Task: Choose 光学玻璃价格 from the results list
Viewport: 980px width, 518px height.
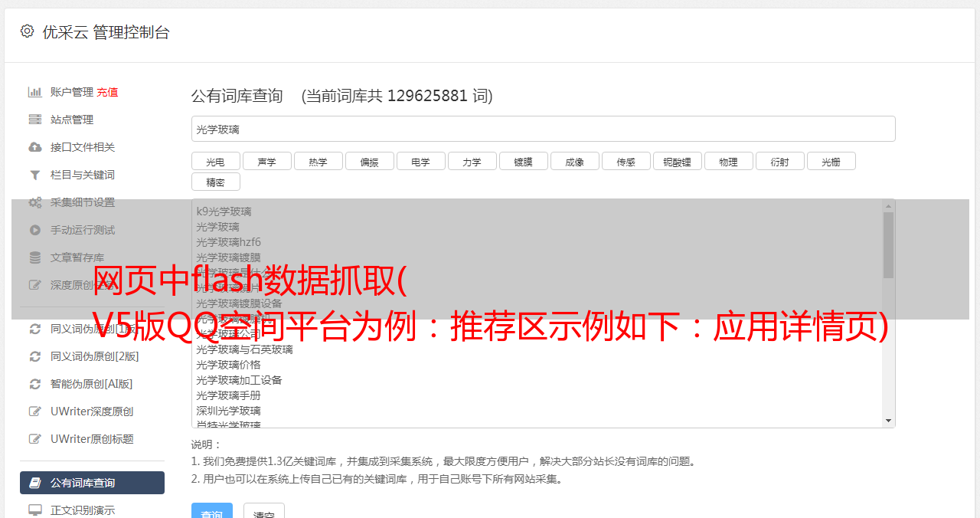Action: [x=228, y=365]
